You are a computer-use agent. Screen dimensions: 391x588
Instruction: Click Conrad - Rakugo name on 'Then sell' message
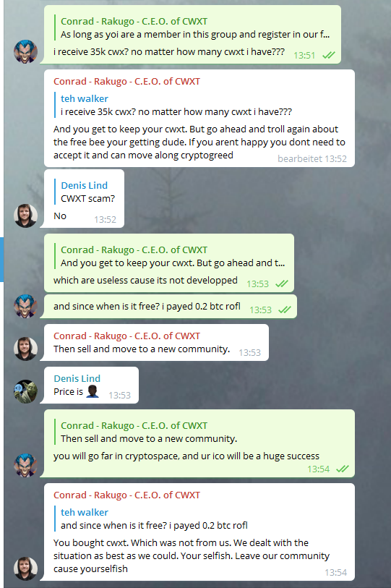126,336
